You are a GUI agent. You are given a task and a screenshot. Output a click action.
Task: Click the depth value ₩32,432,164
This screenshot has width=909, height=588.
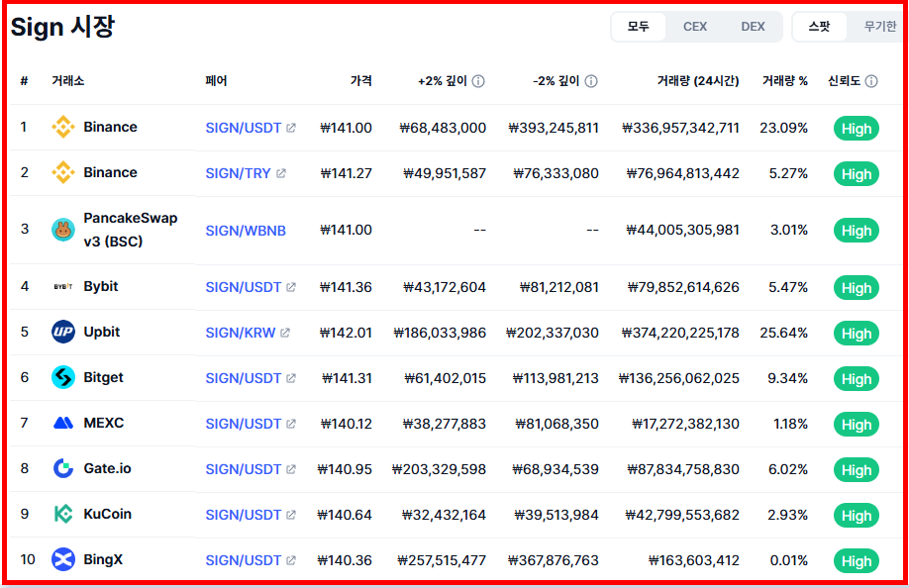click(445, 515)
